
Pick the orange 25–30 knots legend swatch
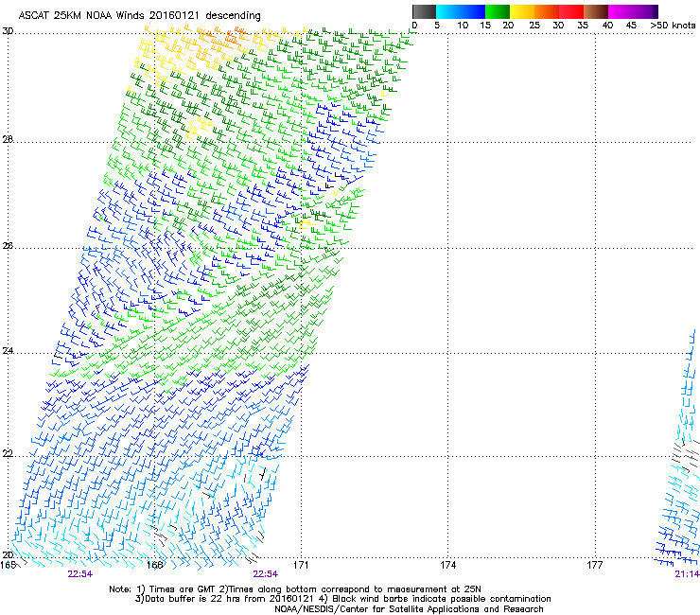547,11
